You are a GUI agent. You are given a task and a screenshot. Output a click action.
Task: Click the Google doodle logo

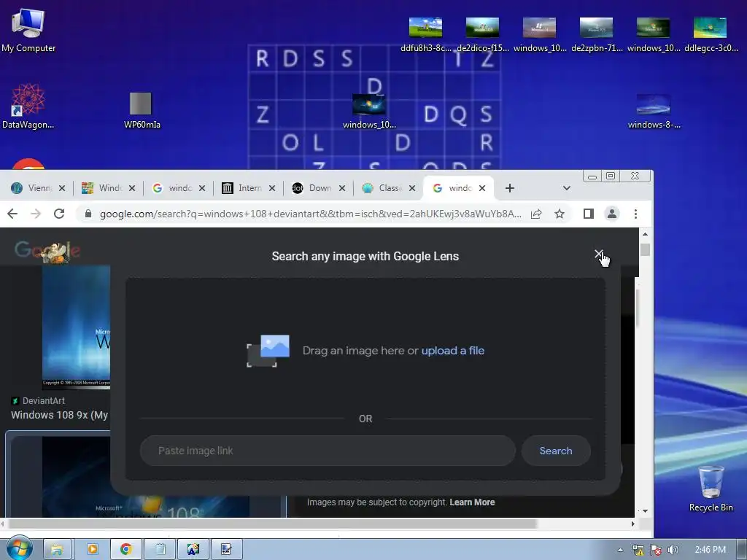pyautogui.click(x=47, y=251)
